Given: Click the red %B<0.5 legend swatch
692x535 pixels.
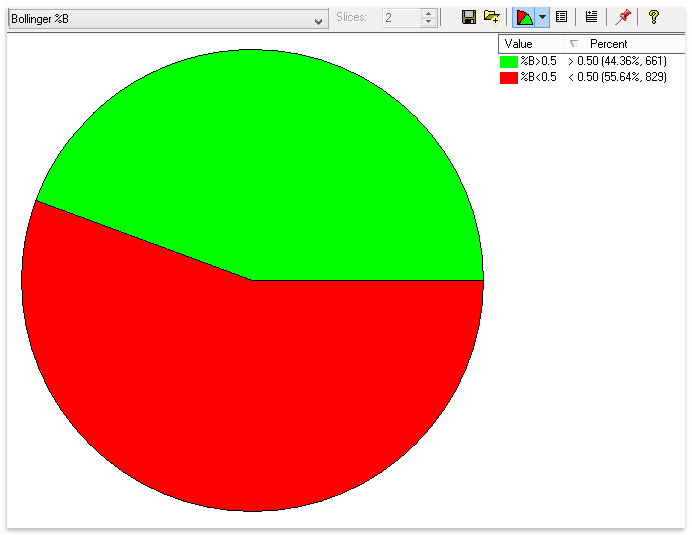Looking at the screenshot, I should (508, 78).
